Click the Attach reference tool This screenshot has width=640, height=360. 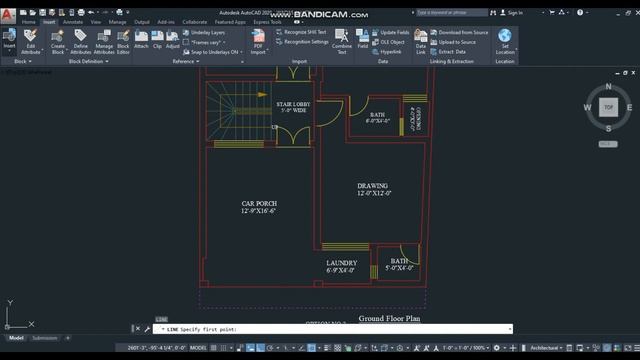coord(141,39)
